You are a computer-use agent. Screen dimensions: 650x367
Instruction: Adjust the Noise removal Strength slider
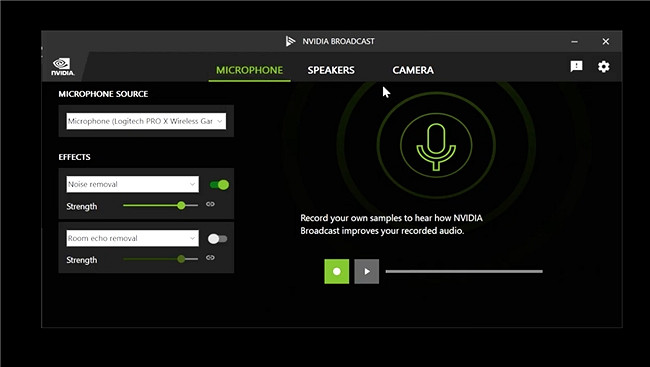pos(160,205)
